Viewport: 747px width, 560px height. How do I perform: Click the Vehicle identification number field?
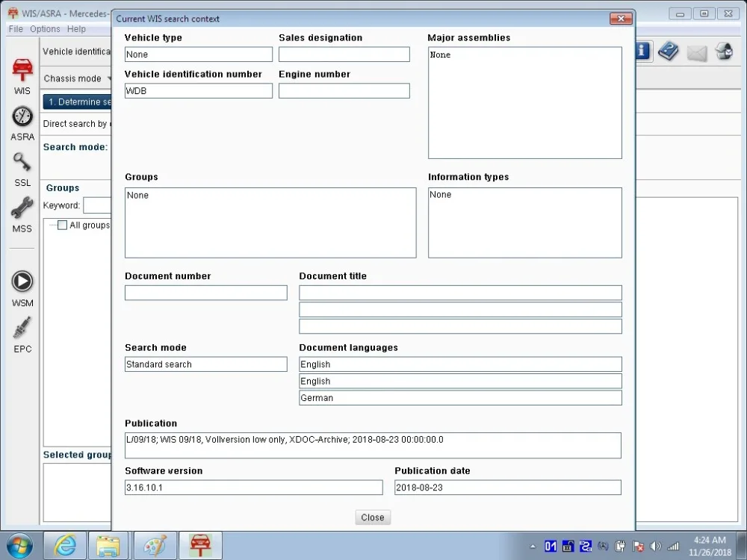point(198,91)
